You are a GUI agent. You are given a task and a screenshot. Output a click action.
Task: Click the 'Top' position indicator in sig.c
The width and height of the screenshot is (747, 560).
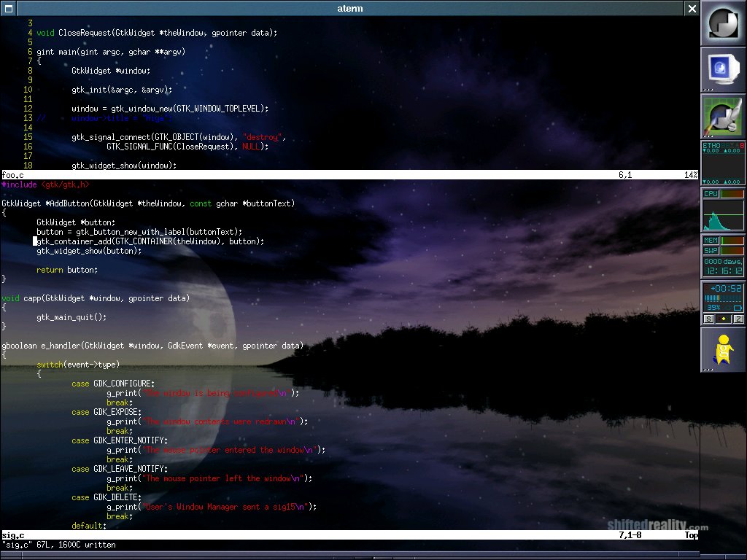point(692,534)
